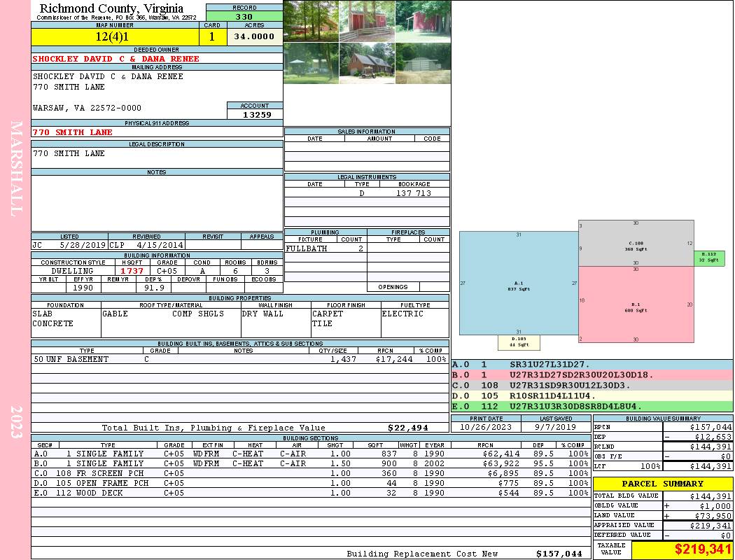The width and height of the screenshot is (735, 560).
Task: Click the PARCEL SUMMARY heading
Action: [663, 484]
